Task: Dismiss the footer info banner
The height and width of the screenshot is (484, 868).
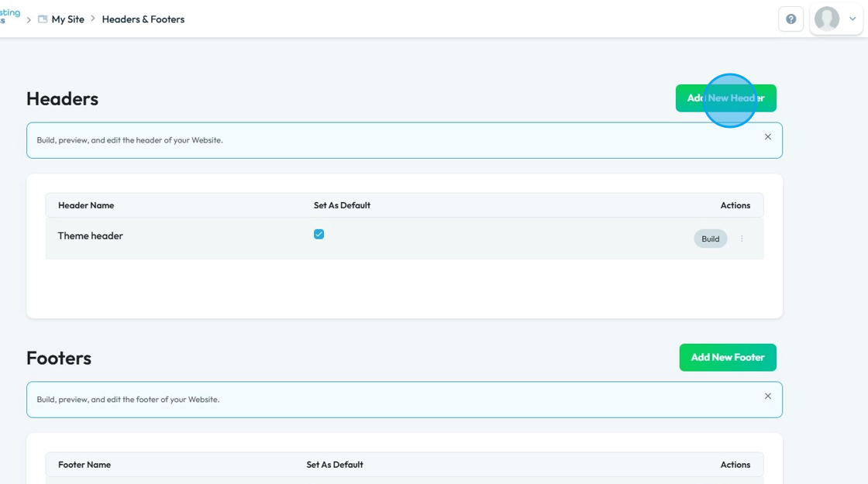Action: 767,396
